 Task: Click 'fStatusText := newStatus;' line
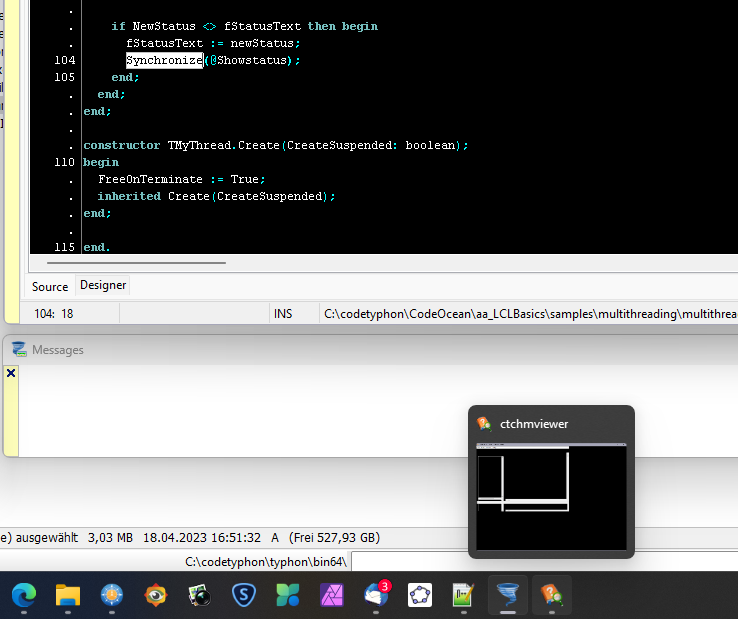click(213, 43)
